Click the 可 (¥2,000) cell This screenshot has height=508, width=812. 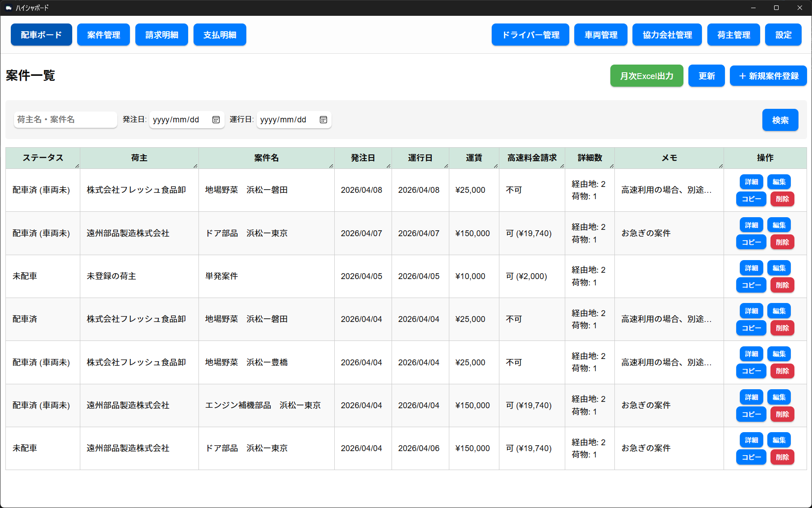[532, 276]
